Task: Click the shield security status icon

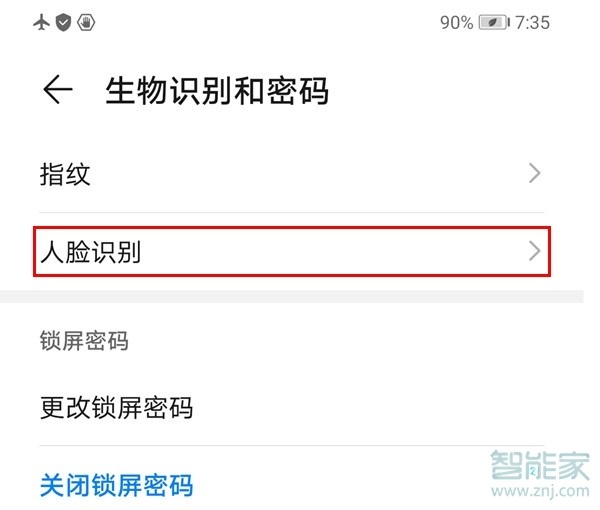Action: (63, 22)
